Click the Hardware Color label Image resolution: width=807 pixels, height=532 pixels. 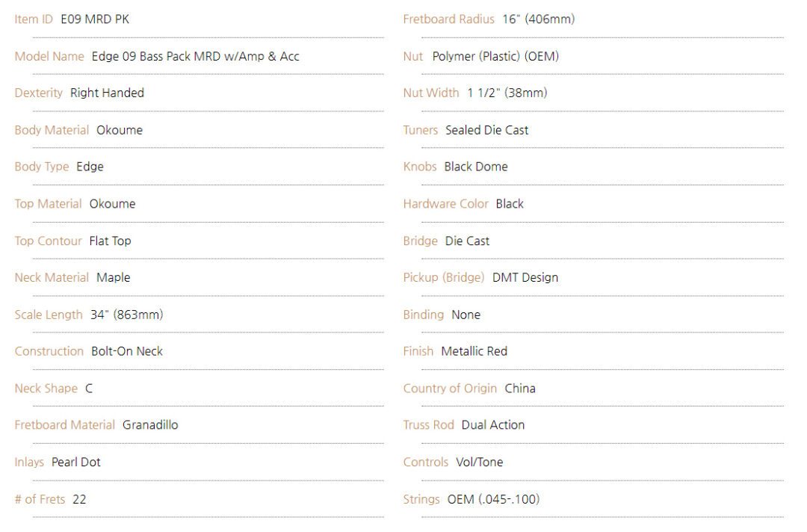(x=445, y=204)
